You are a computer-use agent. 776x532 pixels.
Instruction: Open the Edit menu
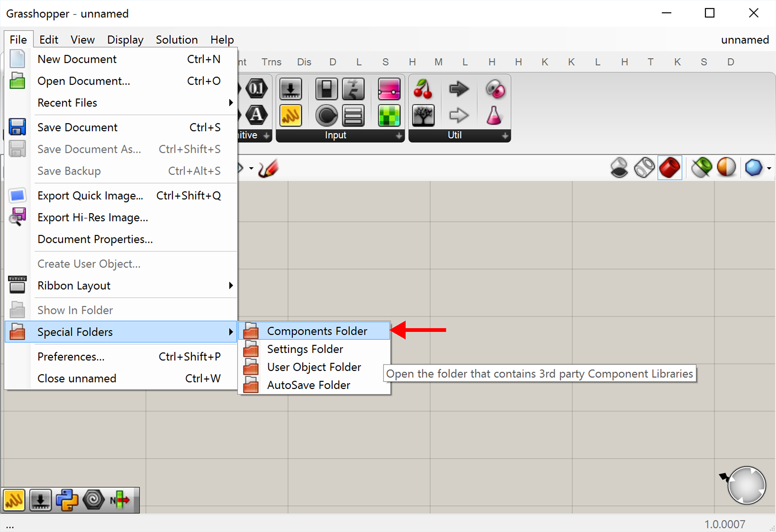tap(49, 40)
